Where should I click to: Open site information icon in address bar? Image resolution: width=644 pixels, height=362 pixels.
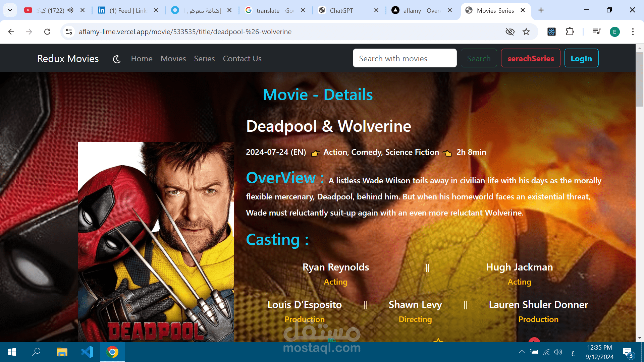[x=69, y=32]
